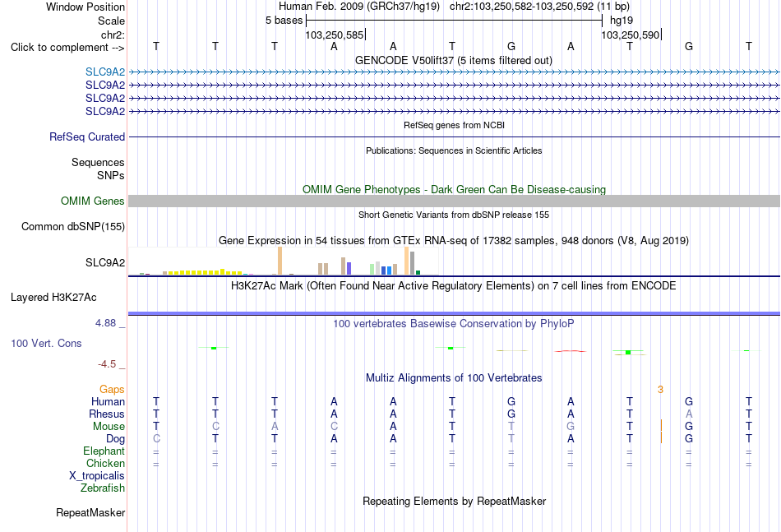Select the RepeatMasker track label
The image size is (781, 532).
[x=90, y=512]
